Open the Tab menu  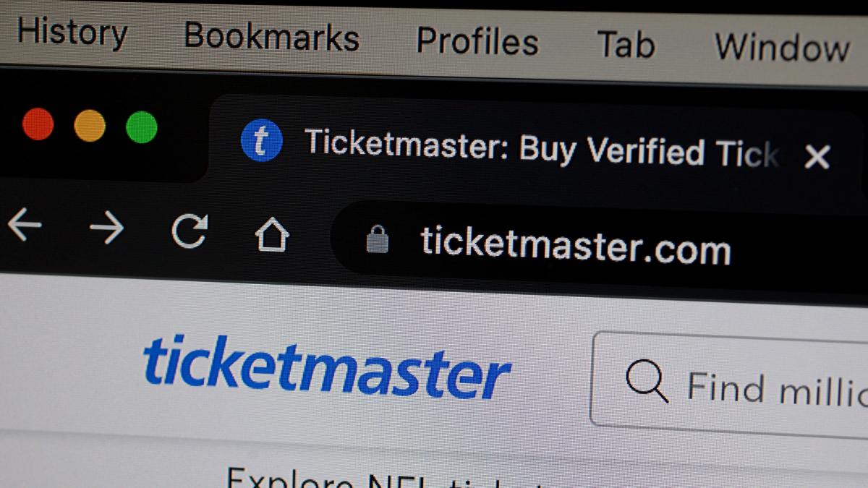626,44
